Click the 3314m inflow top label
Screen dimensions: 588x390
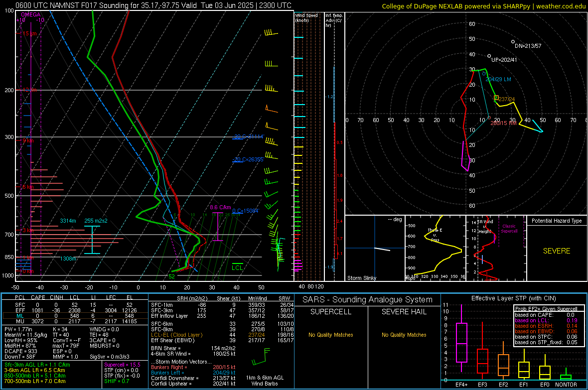[68, 221]
